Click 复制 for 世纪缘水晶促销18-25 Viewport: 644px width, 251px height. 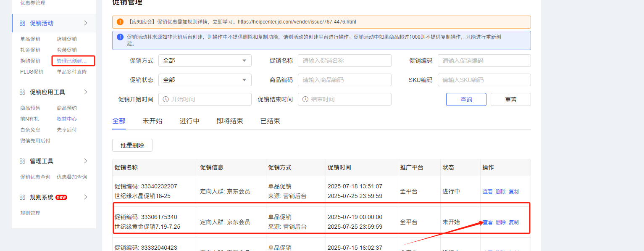(x=513, y=192)
